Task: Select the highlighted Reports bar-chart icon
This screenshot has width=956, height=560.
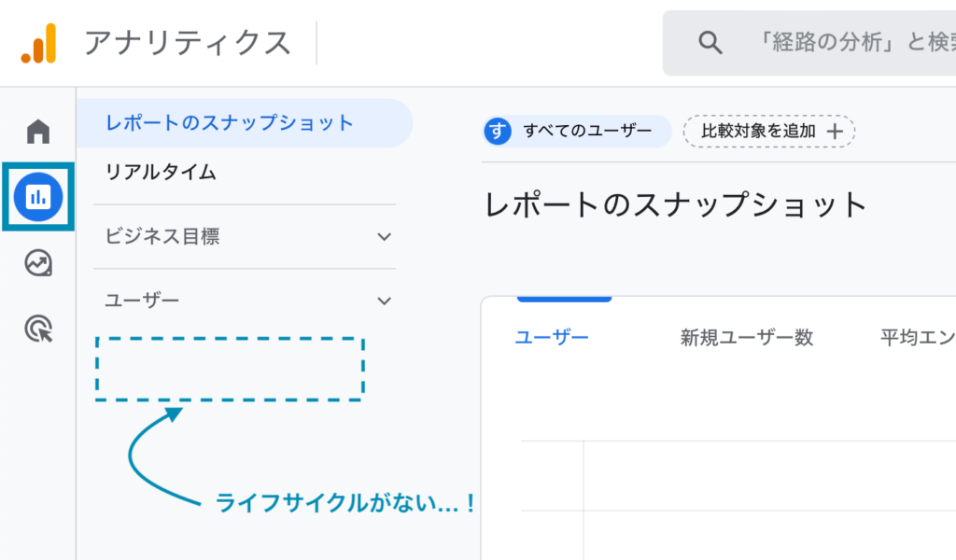Action: click(38, 196)
